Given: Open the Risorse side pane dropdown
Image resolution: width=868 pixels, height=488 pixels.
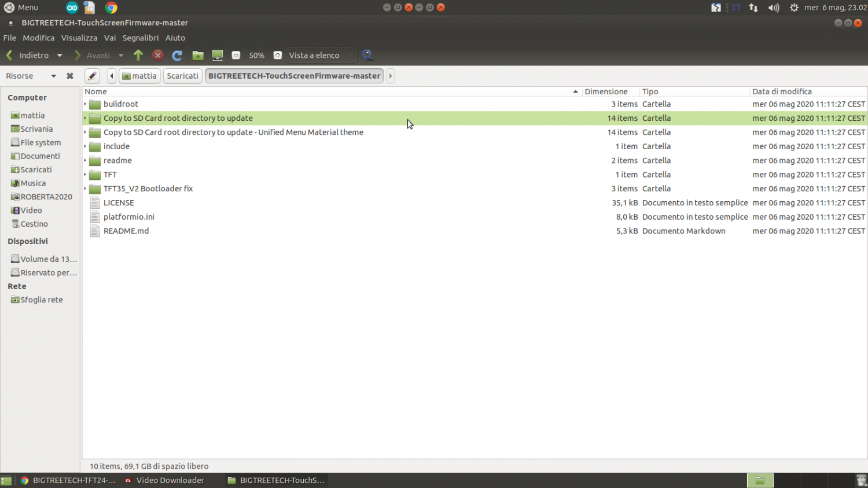Looking at the screenshot, I should 53,76.
